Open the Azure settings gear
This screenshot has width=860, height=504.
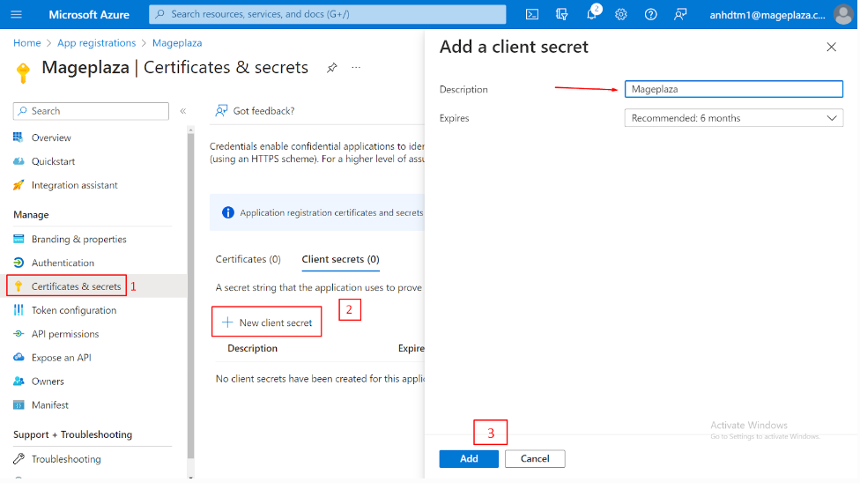pyautogui.click(x=621, y=15)
